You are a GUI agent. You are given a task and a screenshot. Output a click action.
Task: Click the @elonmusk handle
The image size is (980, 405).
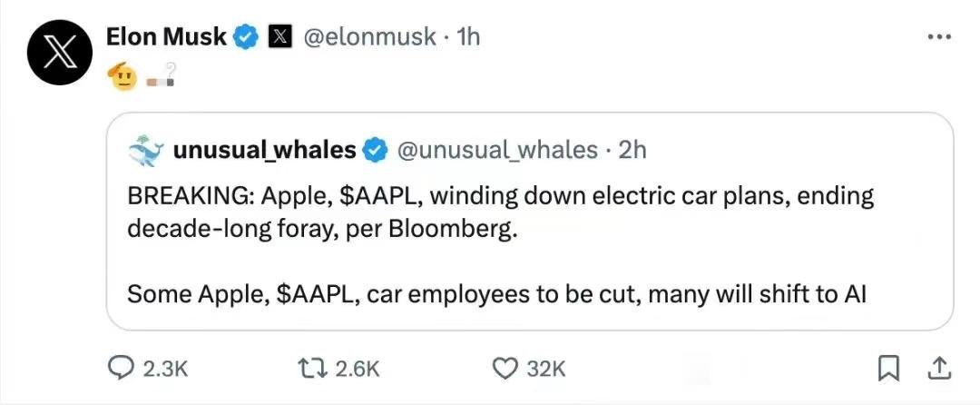[x=370, y=36]
